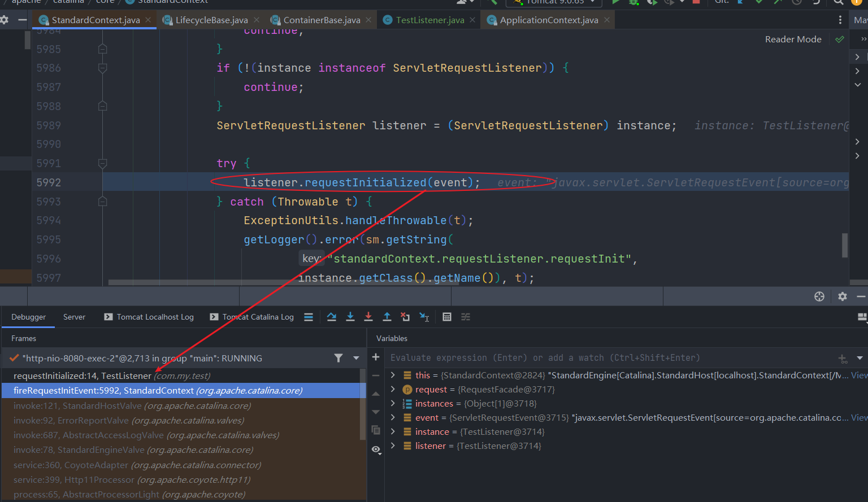Click the add-to-watches icon in evaluate field
The width and height of the screenshot is (868, 502).
coord(843,358)
